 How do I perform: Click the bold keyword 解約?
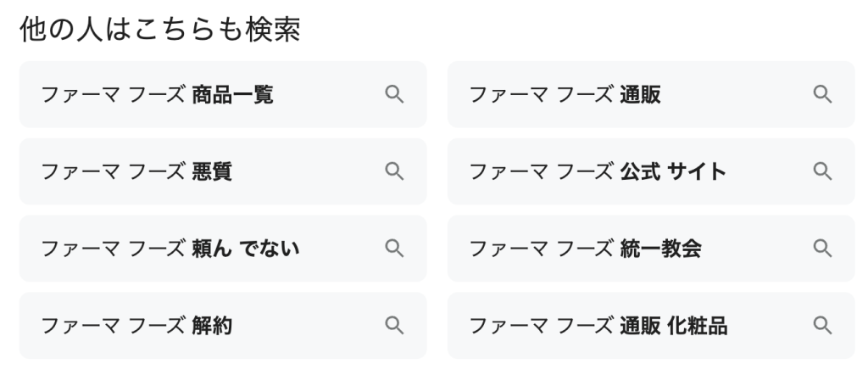pos(212,326)
